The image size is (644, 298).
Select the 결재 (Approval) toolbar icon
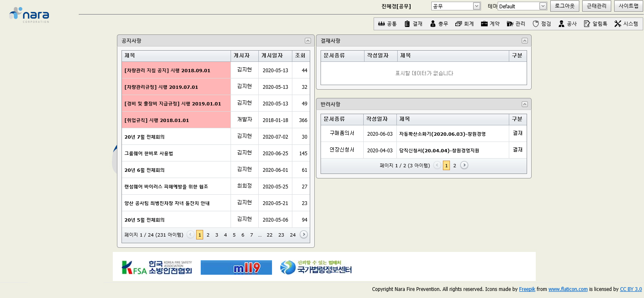(413, 24)
